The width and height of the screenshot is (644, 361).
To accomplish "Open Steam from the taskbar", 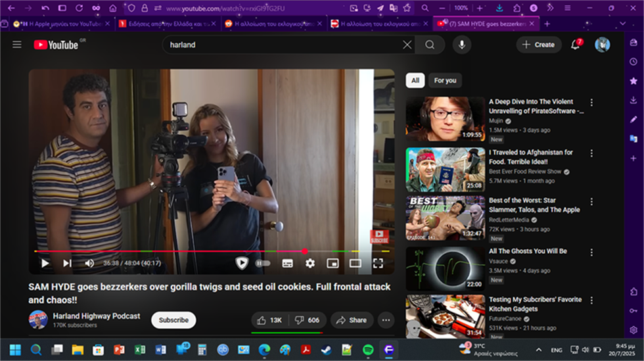I will [327, 350].
